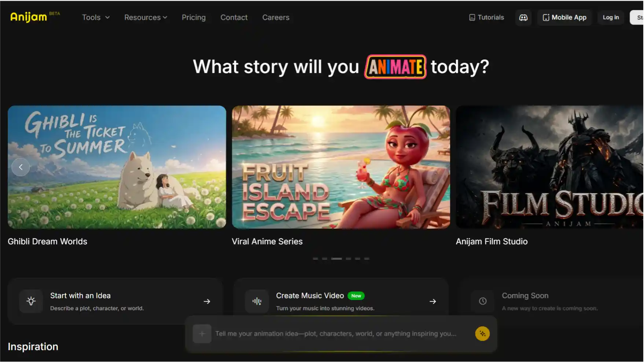Open the Careers page
The height and width of the screenshot is (362, 644).
tap(276, 18)
